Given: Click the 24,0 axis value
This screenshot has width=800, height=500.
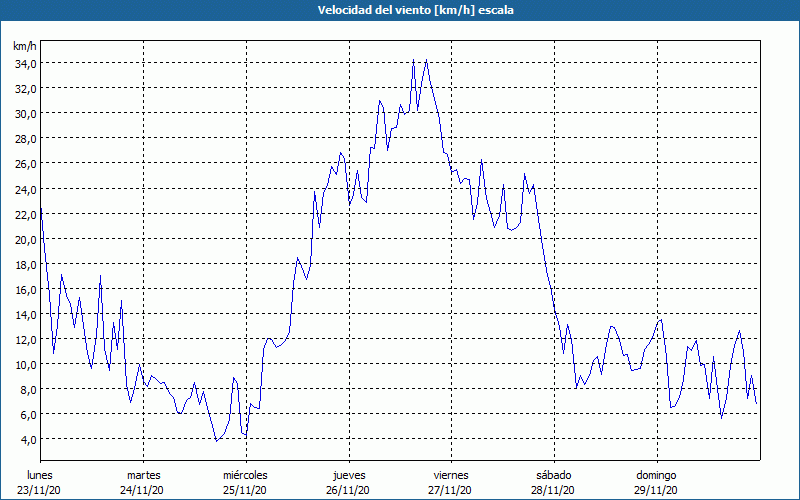Looking at the screenshot, I should pyautogui.click(x=26, y=189).
